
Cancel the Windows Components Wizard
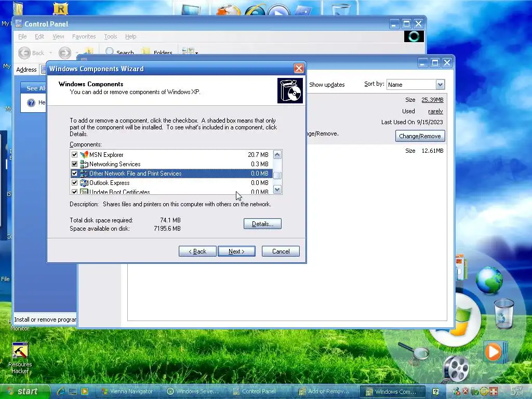pos(281,251)
